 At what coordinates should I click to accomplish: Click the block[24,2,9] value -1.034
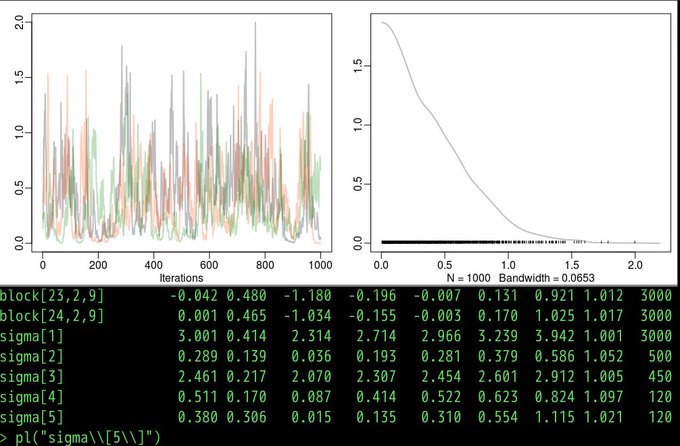307,315
